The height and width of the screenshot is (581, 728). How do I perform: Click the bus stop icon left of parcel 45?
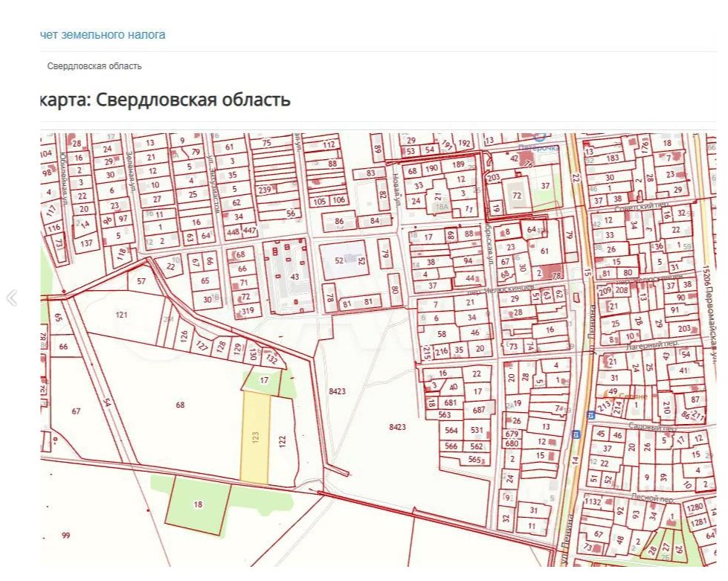[x=576, y=434]
